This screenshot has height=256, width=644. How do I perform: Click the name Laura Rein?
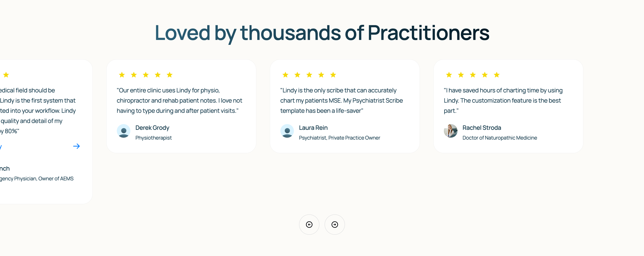[x=313, y=128]
